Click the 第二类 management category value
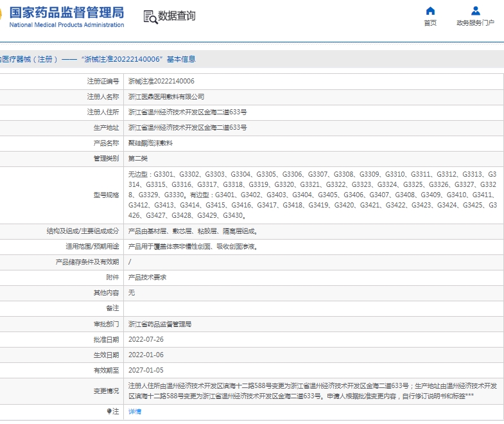 [x=138, y=158]
